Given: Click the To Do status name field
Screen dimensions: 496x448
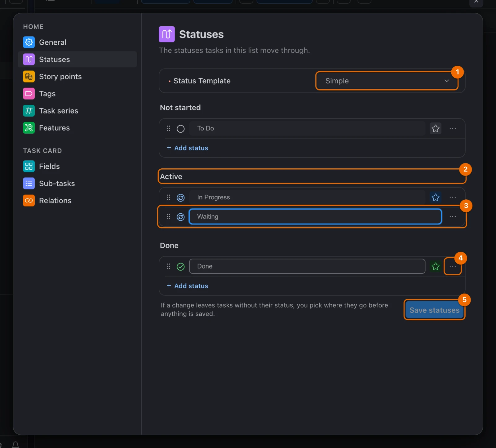Looking at the screenshot, I should point(307,128).
